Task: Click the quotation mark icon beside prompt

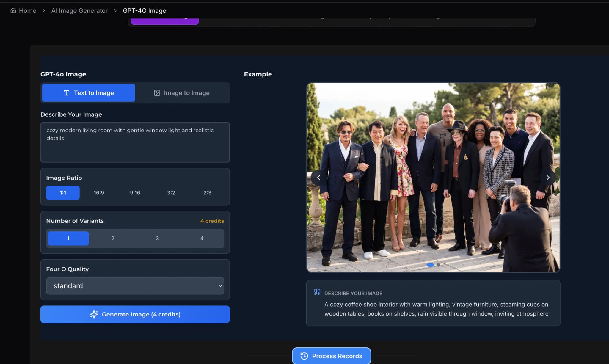Action: pyautogui.click(x=317, y=292)
